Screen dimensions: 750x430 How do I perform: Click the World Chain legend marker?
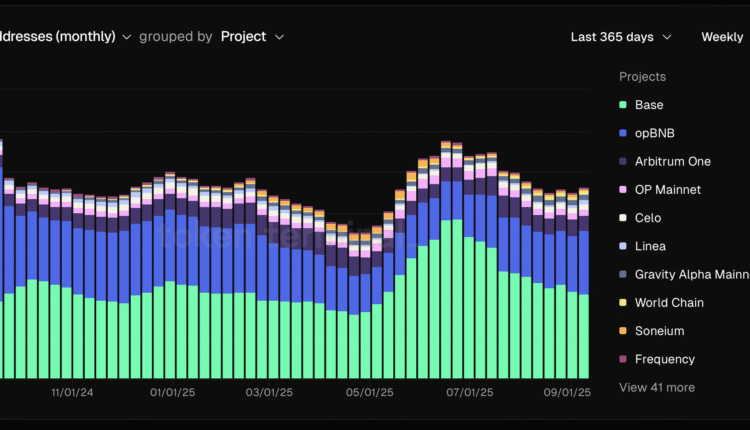tap(623, 303)
